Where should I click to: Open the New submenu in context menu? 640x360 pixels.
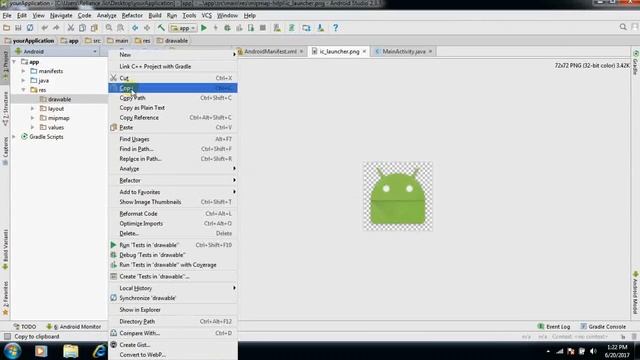[173, 55]
